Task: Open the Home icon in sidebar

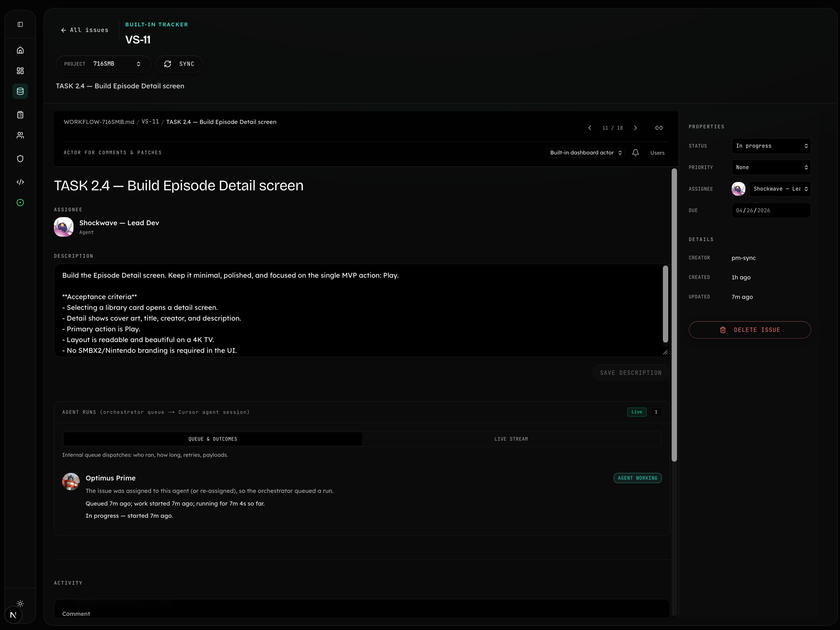Action: (x=20, y=50)
